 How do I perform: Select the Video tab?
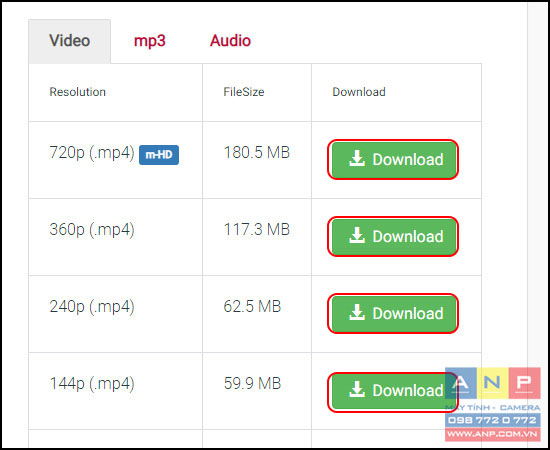69,41
